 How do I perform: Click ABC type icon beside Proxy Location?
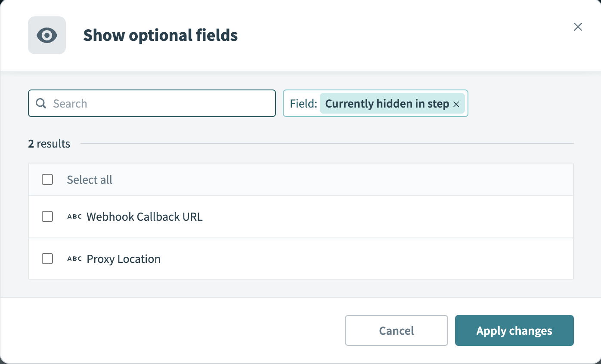(x=74, y=259)
